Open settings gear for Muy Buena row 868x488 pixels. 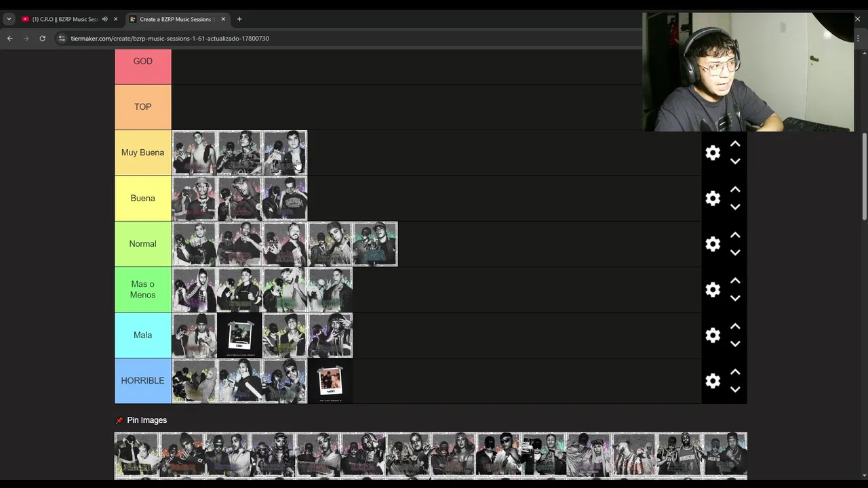[x=713, y=153]
